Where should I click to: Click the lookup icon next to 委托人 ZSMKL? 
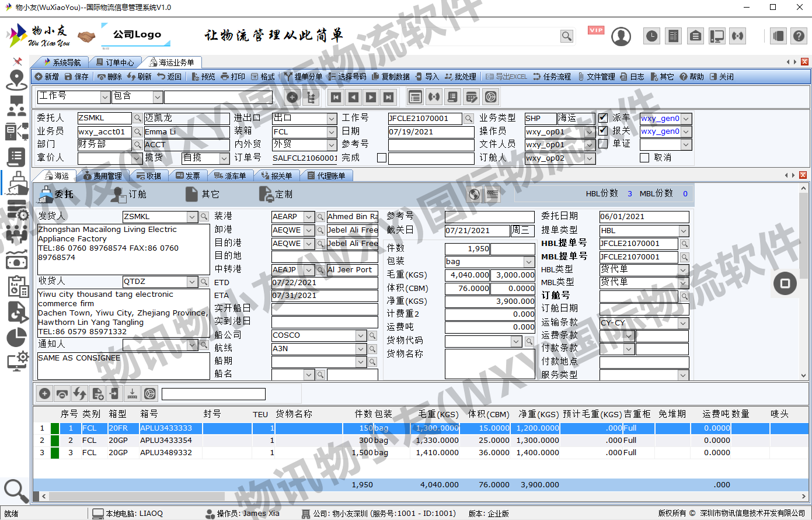click(x=138, y=118)
